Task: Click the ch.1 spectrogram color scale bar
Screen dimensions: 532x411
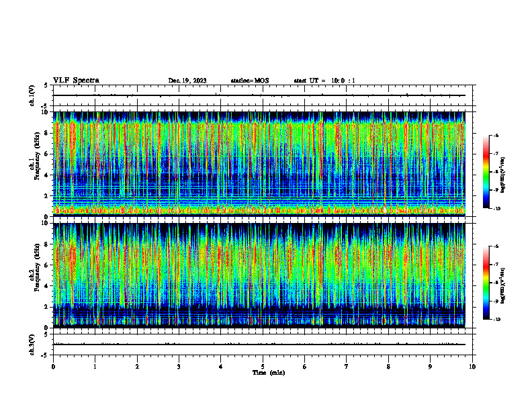Action: pyautogui.click(x=486, y=172)
